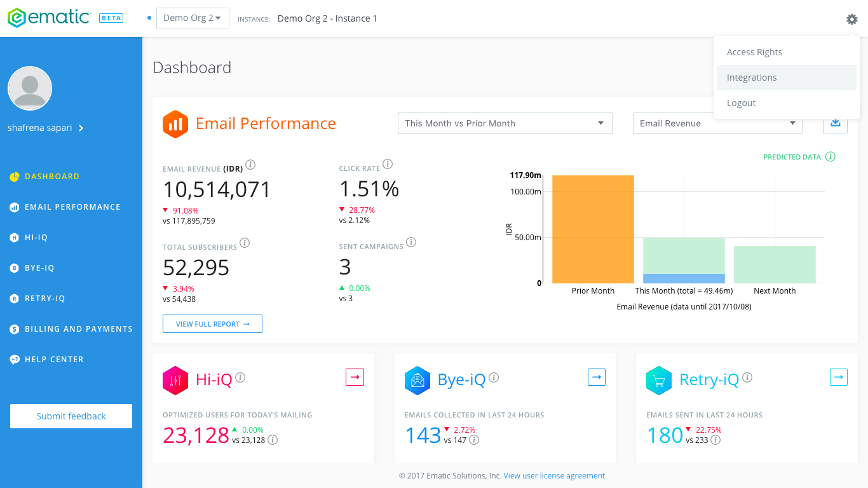This screenshot has width=868, height=488.
Task: Download the email performance report
Action: pyautogui.click(x=835, y=123)
